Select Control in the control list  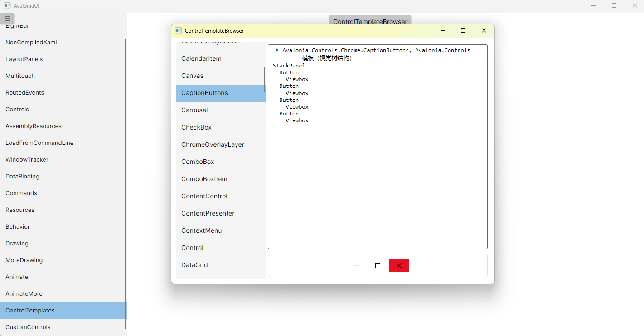[x=220, y=248]
